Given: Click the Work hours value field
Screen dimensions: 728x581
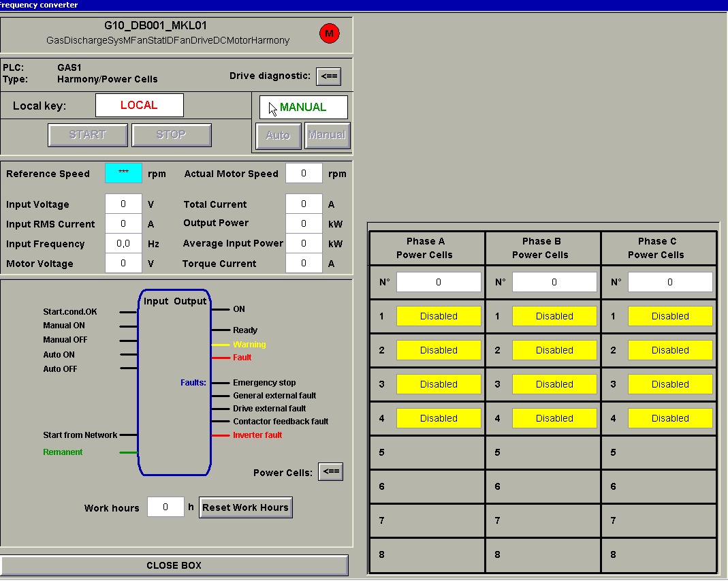Looking at the screenshot, I should coord(165,507).
